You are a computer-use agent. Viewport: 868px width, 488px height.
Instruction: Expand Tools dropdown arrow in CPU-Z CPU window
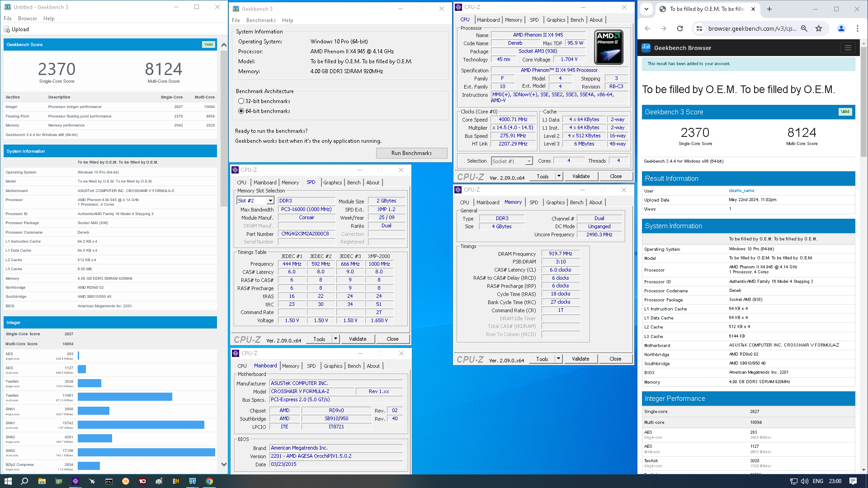[559, 176]
